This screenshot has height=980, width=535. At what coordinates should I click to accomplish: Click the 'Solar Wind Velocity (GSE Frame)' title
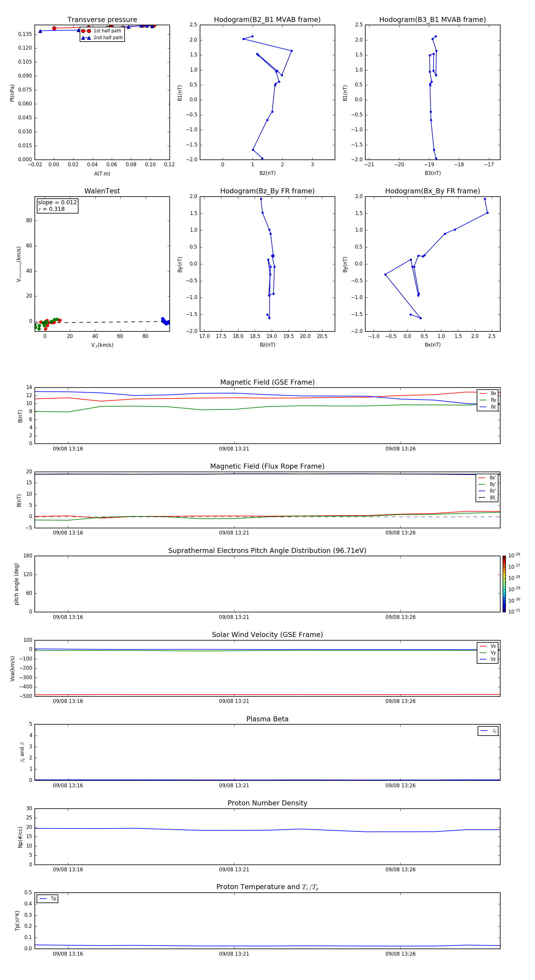(x=267, y=635)
